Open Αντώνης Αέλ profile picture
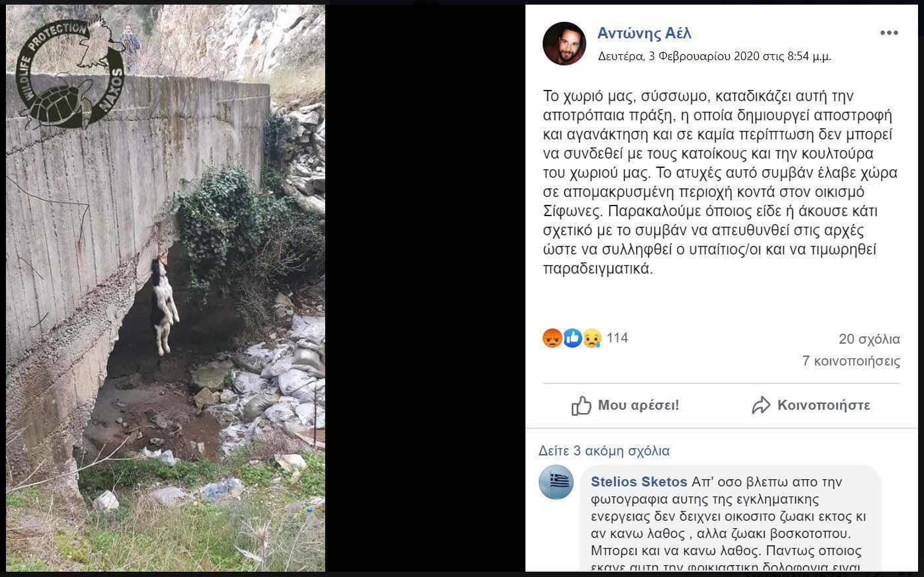 (x=564, y=44)
